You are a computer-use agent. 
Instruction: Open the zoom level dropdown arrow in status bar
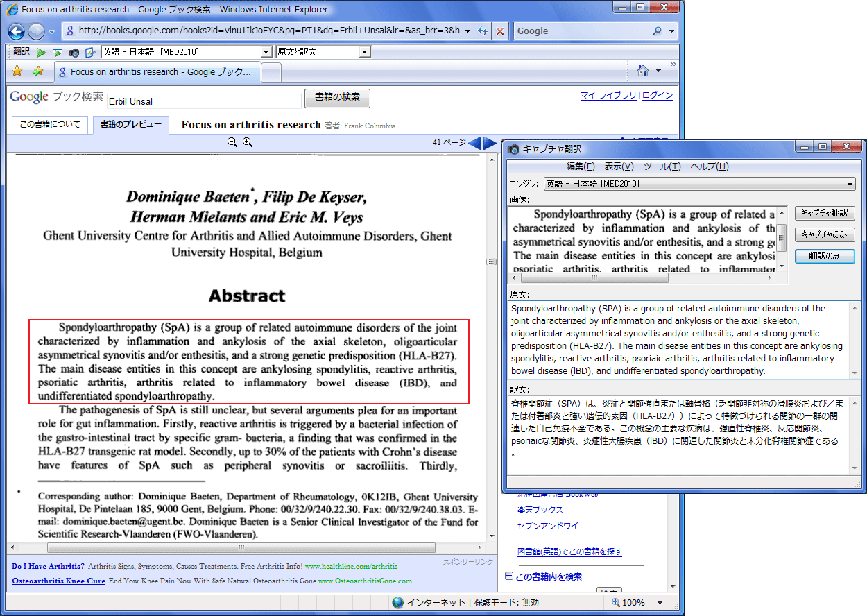pyautogui.click(x=660, y=603)
